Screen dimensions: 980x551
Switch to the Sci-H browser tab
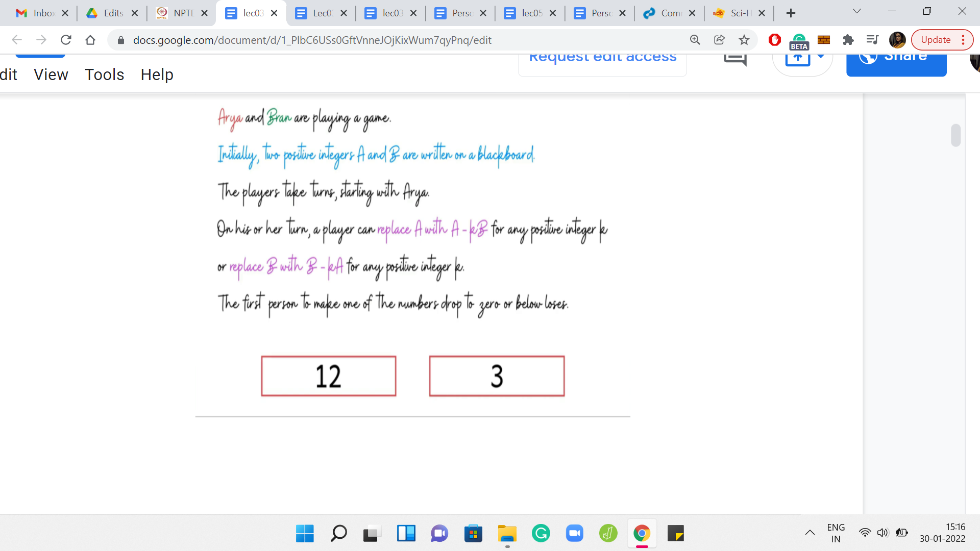[740, 13]
